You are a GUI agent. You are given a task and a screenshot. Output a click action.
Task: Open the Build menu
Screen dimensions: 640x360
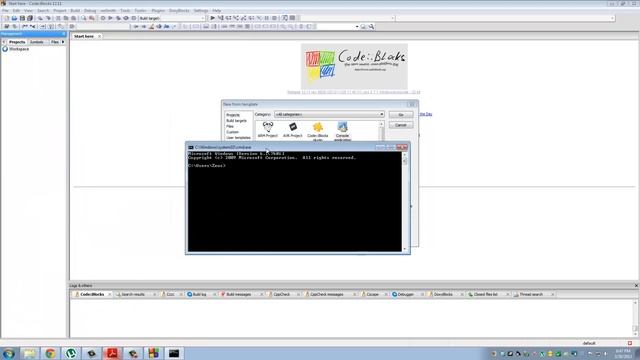point(76,11)
